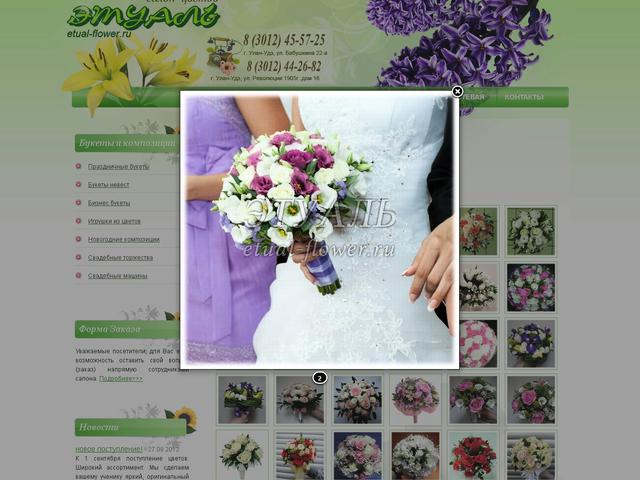
Task: Click the sunflower icon beside Новости heading
Action: (183, 417)
